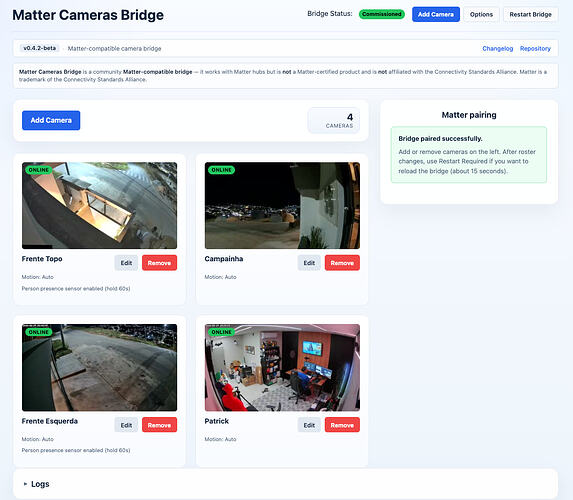
Task: Remove the Frente Topo camera
Action: (159, 263)
